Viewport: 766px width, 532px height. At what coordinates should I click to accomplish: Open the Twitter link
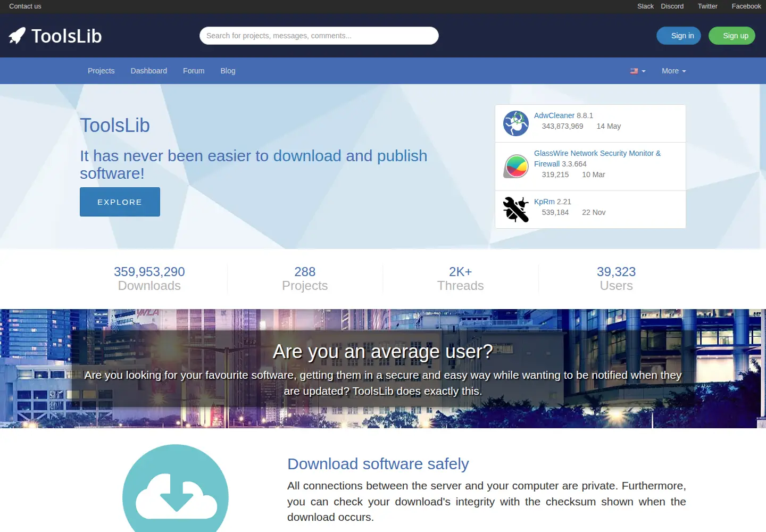pyautogui.click(x=707, y=6)
